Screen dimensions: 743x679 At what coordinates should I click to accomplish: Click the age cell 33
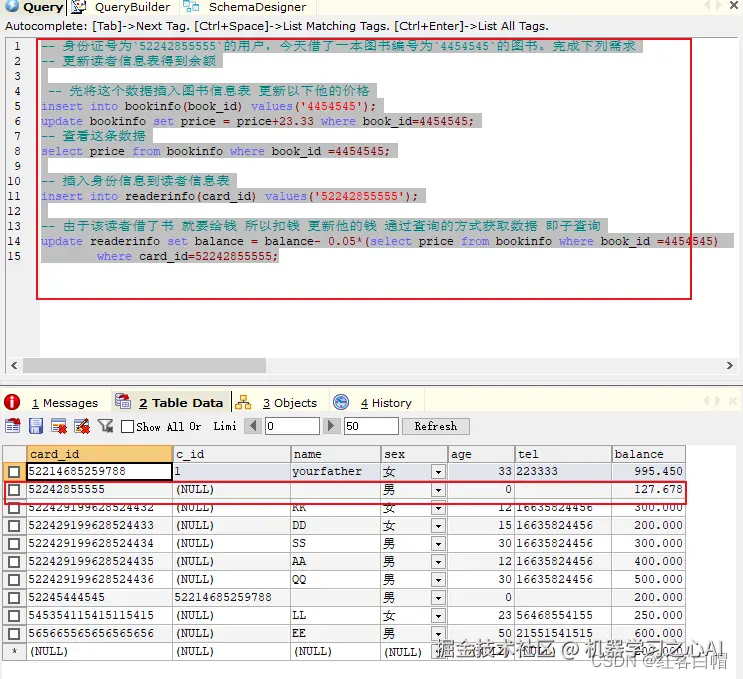point(480,471)
